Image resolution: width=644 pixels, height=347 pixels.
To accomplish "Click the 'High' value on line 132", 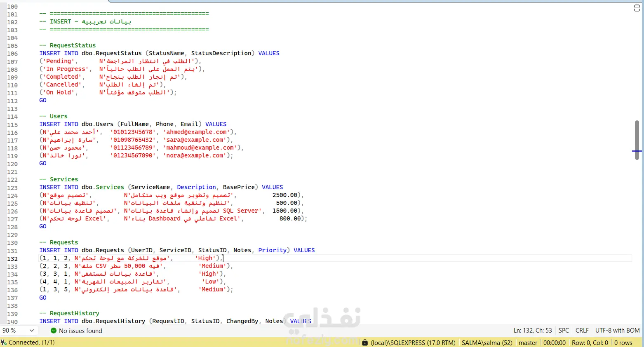I will point(206,258).
